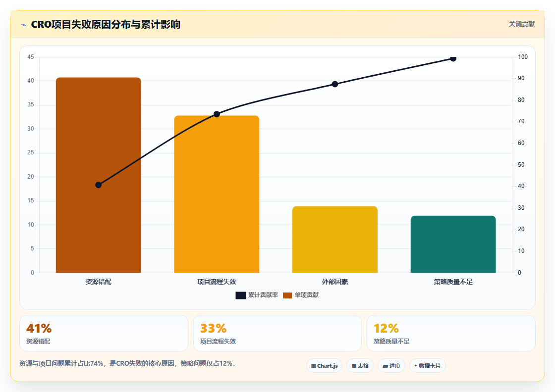Click the cumulative line point above 项目流程失效

coord(217,114)
